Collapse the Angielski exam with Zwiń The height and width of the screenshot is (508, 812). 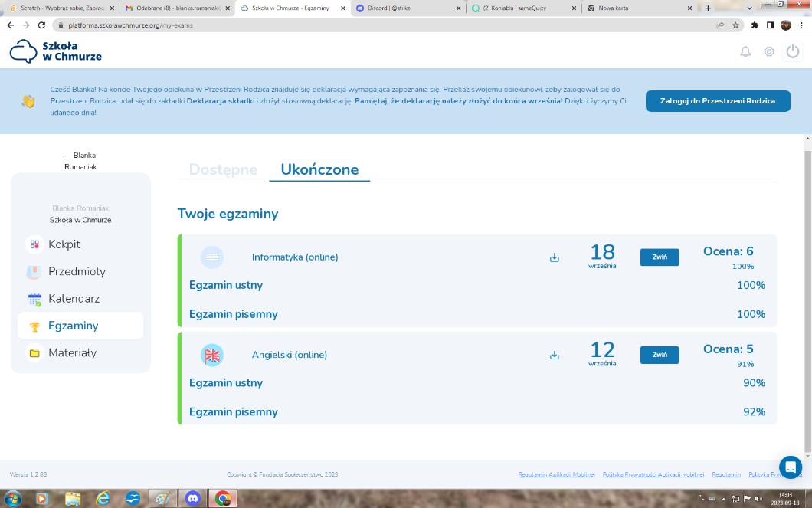click(659, 355)
